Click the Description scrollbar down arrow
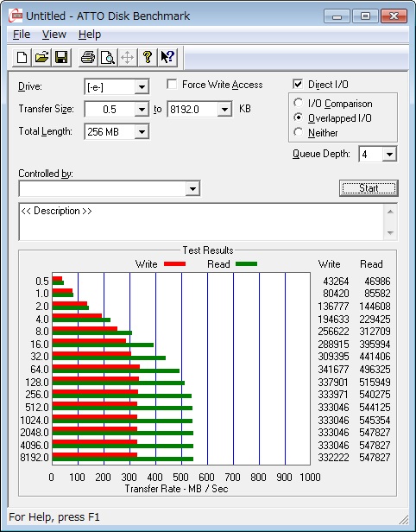The image size is (416, 532). point(390,233)
